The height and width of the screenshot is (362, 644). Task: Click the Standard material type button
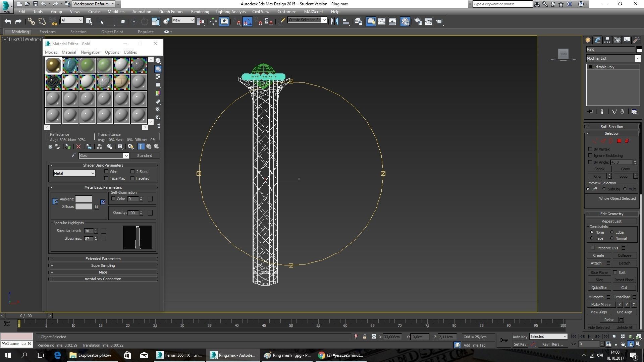(145, 156)
